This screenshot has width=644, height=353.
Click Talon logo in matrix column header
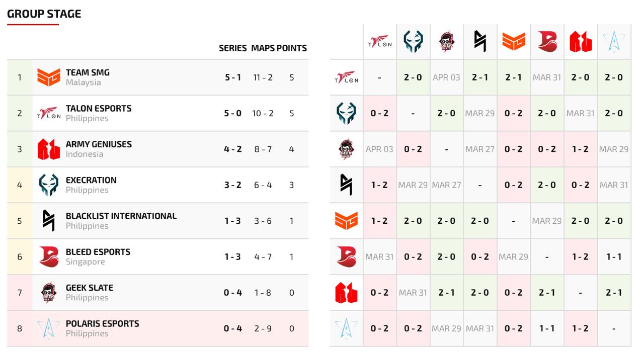tap(379, 42)
